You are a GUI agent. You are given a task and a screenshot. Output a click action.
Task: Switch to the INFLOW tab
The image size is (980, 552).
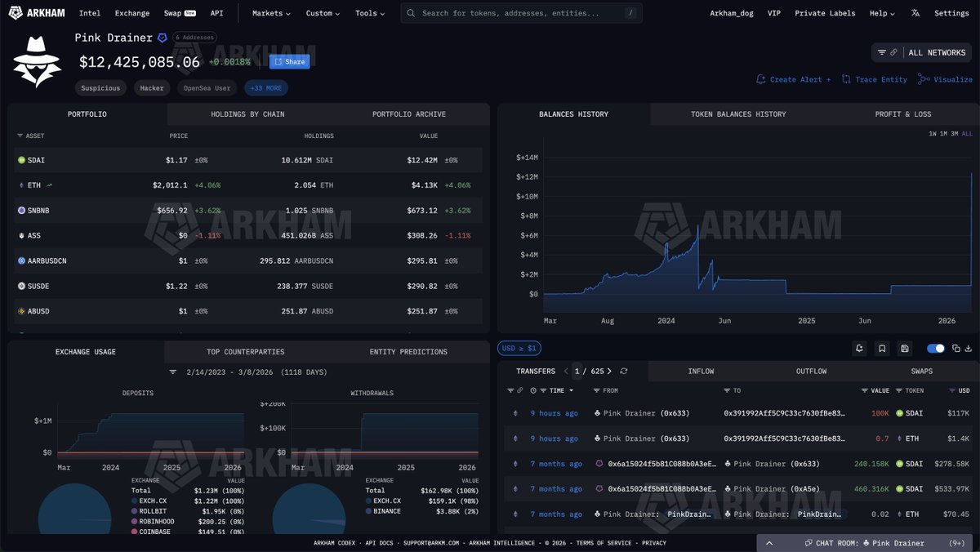coord(701,372)
